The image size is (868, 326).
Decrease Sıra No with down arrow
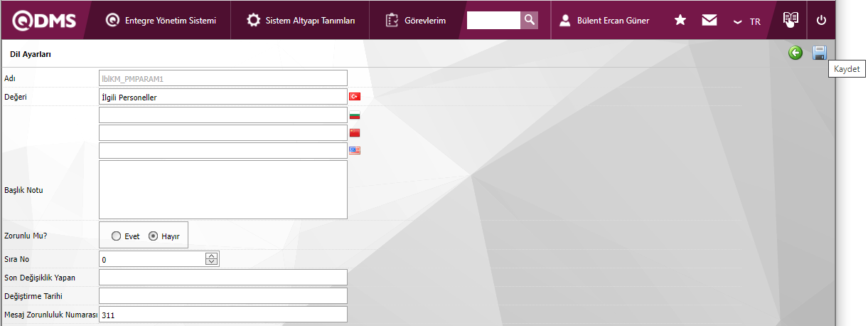pos(211,263)
